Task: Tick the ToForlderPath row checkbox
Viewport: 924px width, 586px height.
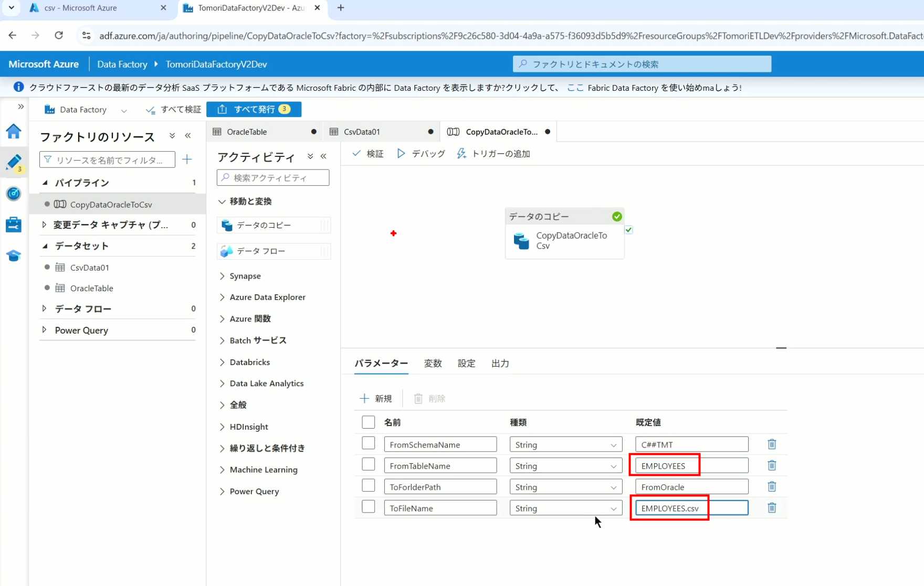Action: [x=368, y=486]
